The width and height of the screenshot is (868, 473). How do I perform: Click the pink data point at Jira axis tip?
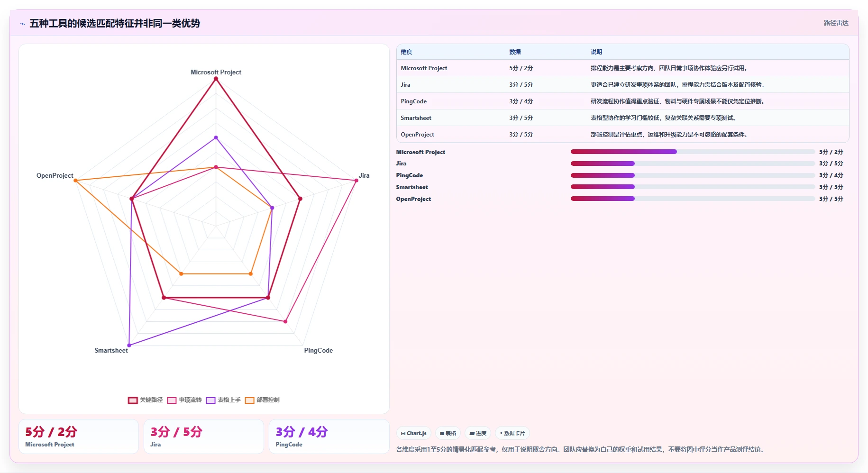click(356, 181)
